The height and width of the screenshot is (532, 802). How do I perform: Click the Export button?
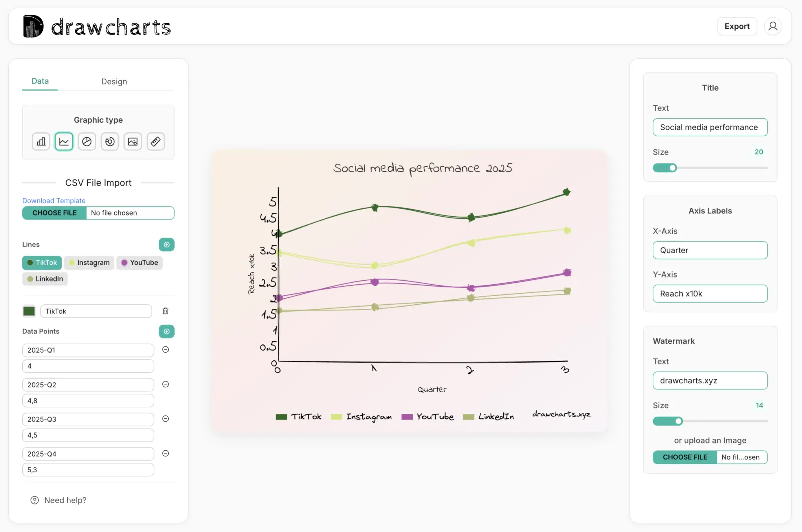[x=737, y=26]
